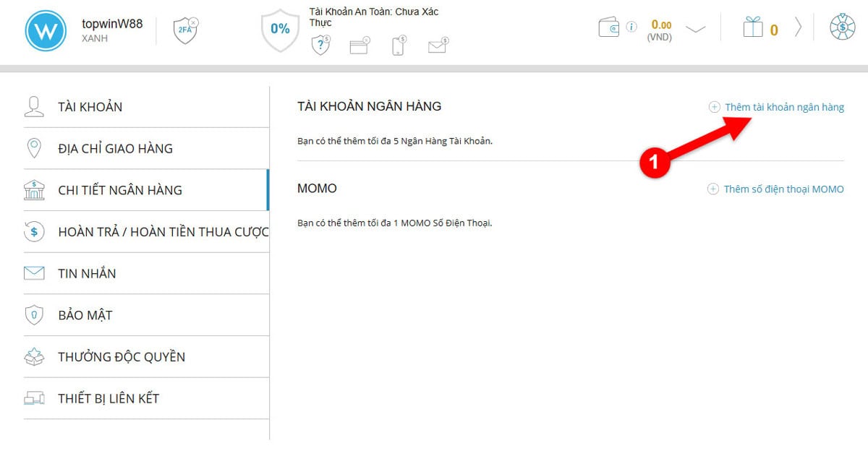Click Thêm số điện thoại MOMO link

784,189
